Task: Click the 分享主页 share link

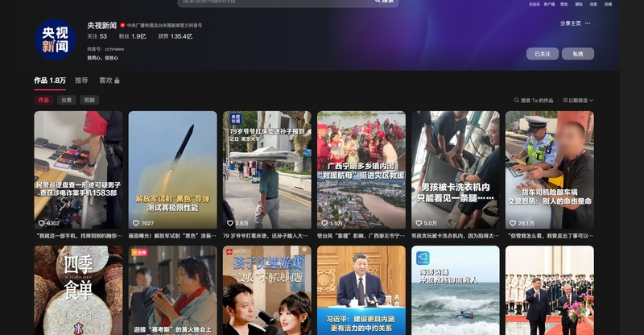Action: click(x=571, y=23)
